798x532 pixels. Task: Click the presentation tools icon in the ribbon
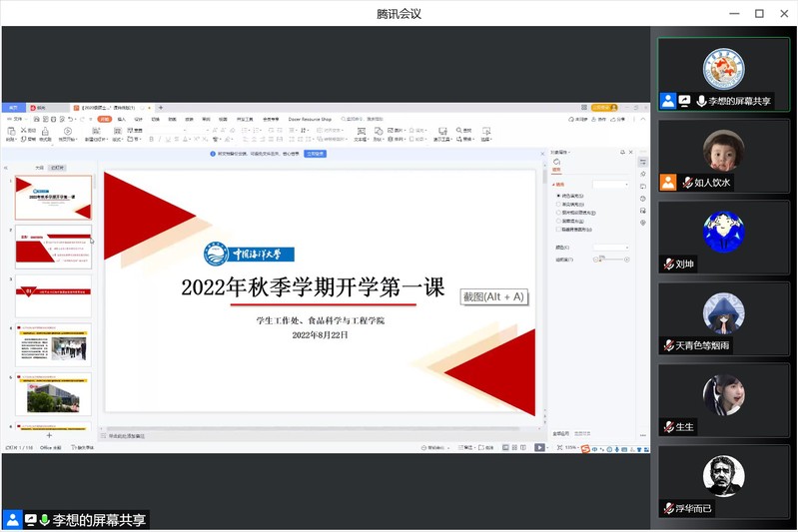(442, 131)
